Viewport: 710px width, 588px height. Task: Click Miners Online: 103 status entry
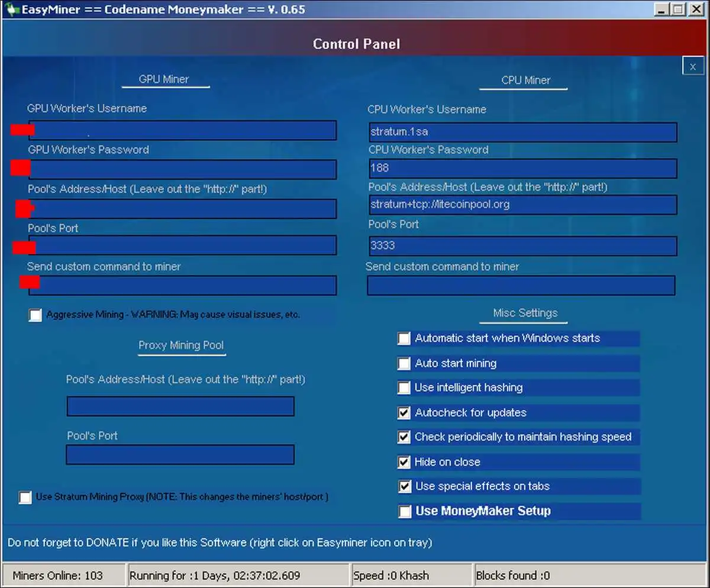click(63, 575)
